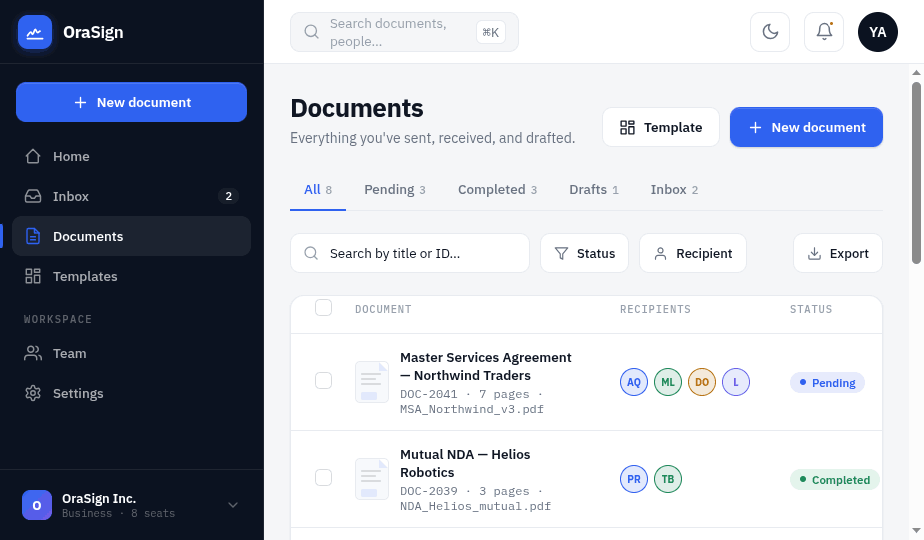Click the scrollbar down arrow
The image size is (924, 540).
[916, 531]
